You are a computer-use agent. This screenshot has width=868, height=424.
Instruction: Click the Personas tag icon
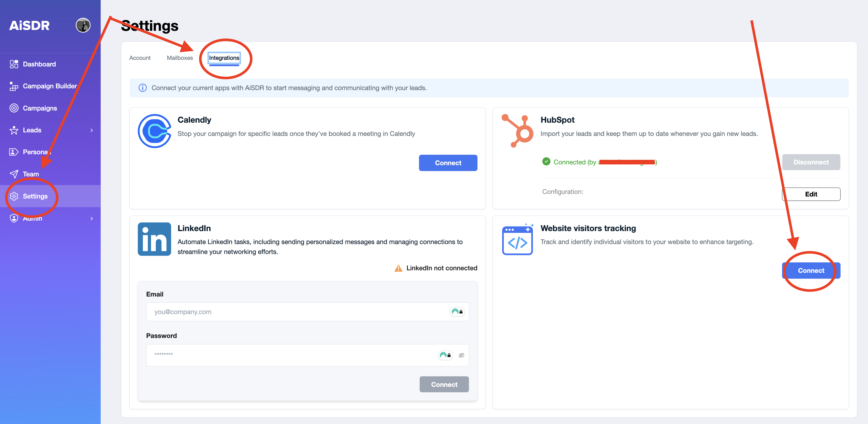pyautogui.click(x=14, y=152)
